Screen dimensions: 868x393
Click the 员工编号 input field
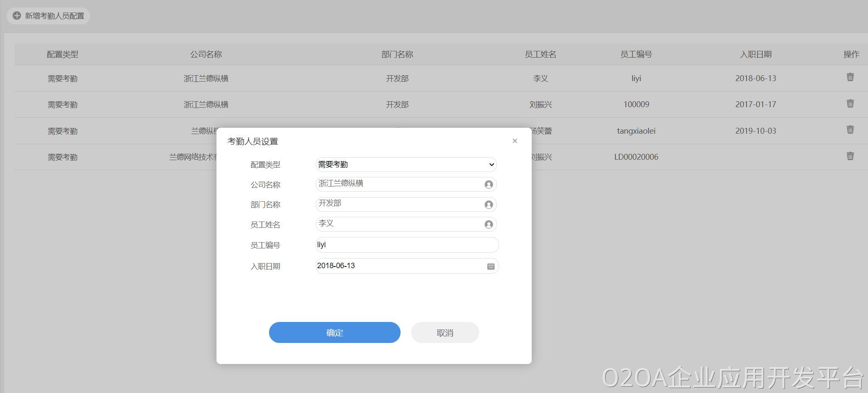(x=406, y=245)
